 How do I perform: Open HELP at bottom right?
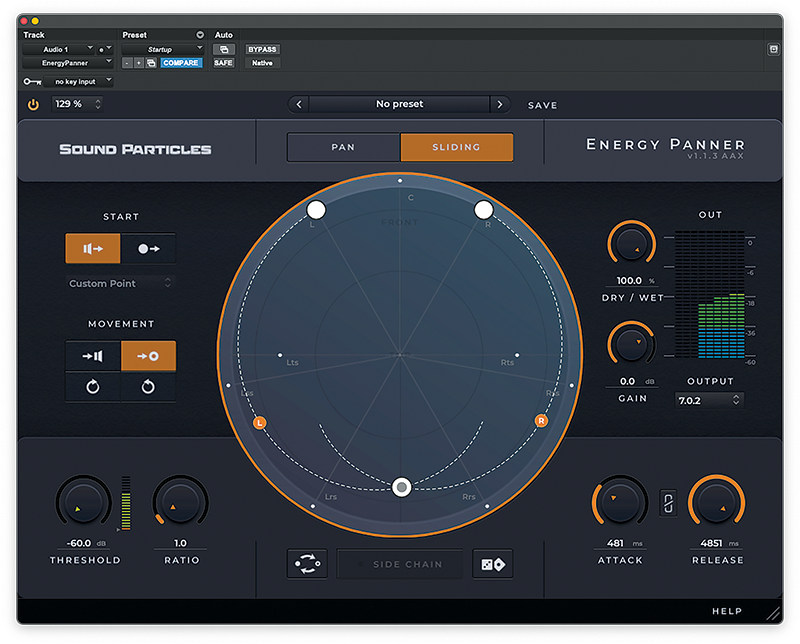point(727,611)
